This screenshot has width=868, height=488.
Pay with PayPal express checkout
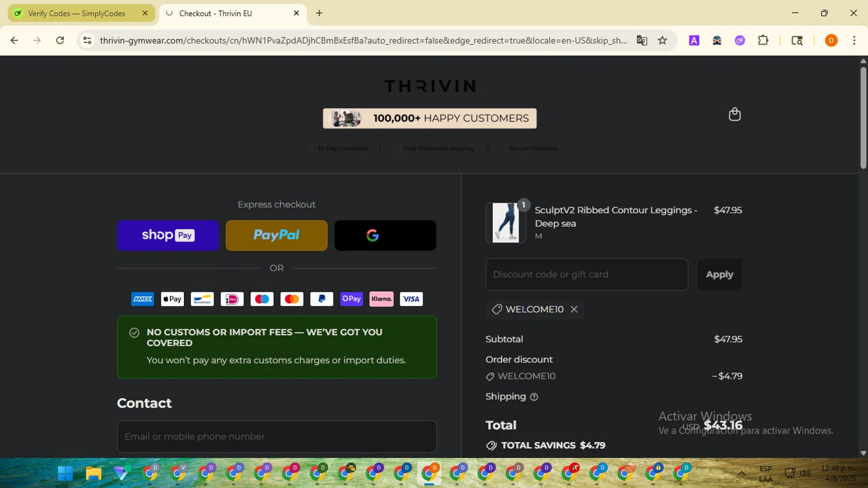pyautogui.click(x=277, y=236)
